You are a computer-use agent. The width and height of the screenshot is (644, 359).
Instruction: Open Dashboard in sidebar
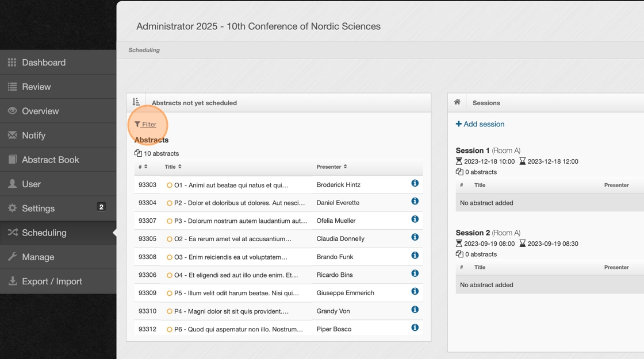(44, 63)
